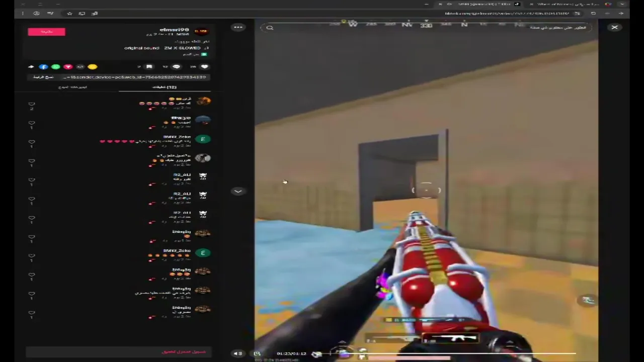Follow elmsri98 with the pink button
This screenshot has width=644, height=362.
tap(46, 32)
